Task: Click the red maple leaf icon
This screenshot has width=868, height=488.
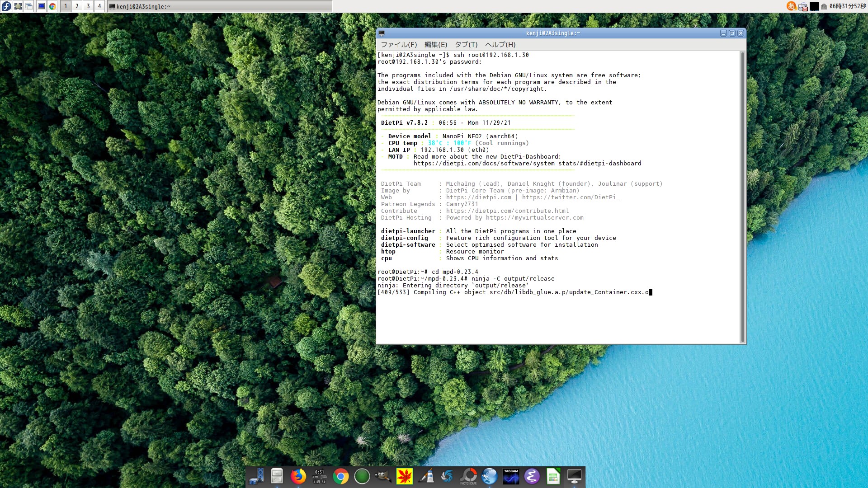Action: click(x=404, y=476)
